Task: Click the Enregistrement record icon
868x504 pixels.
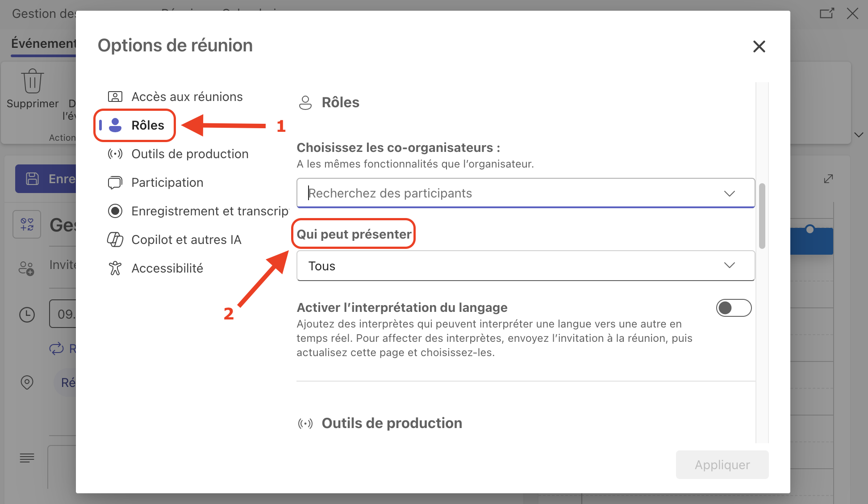Action: coord(115,211)
